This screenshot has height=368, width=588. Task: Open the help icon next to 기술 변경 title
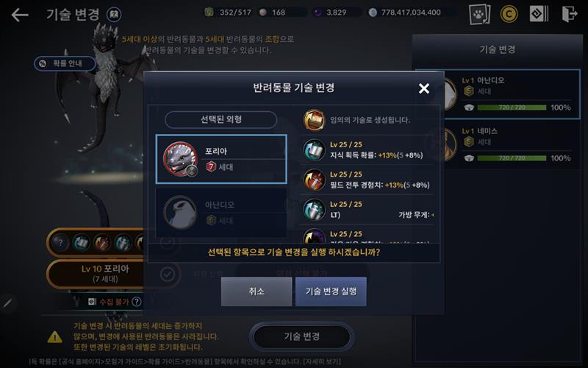(114, 15)
